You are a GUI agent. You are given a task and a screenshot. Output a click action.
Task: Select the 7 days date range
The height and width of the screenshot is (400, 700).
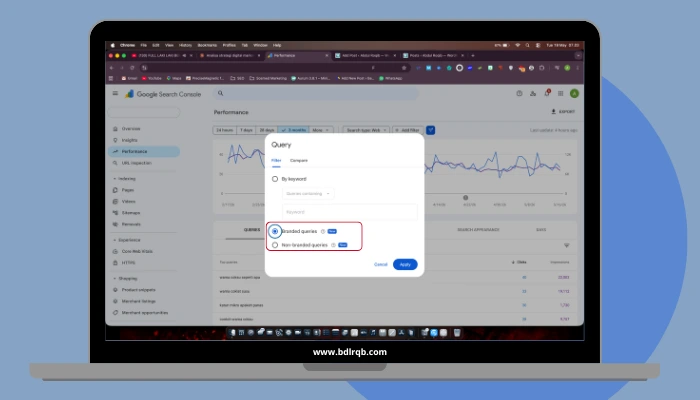tap(246, 130)
